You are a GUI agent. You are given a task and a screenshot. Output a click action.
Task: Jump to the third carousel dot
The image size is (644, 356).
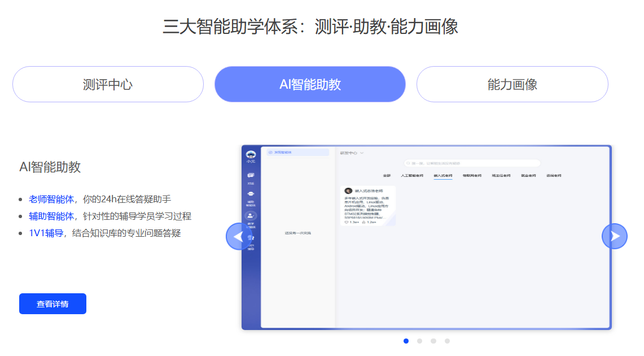(433, 341)
